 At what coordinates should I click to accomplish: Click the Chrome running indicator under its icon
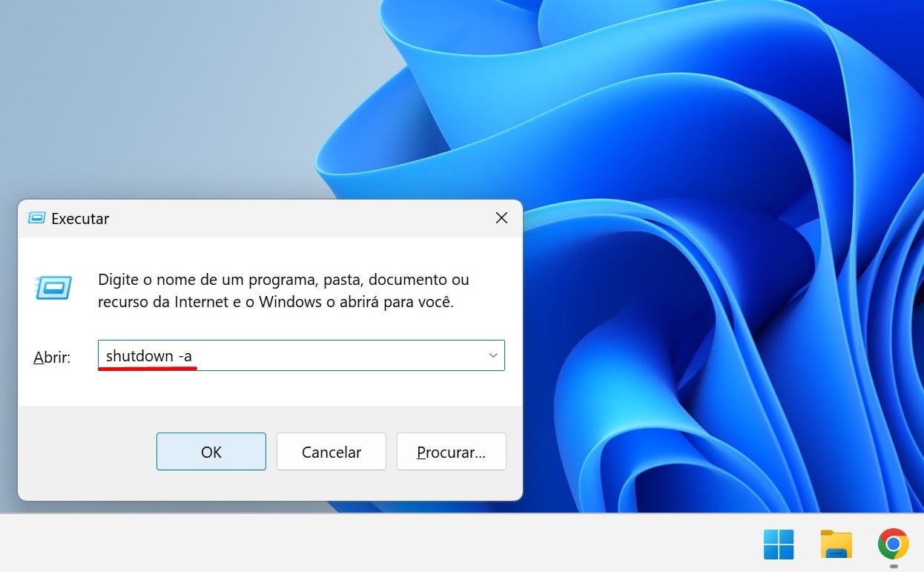(893, 565)
